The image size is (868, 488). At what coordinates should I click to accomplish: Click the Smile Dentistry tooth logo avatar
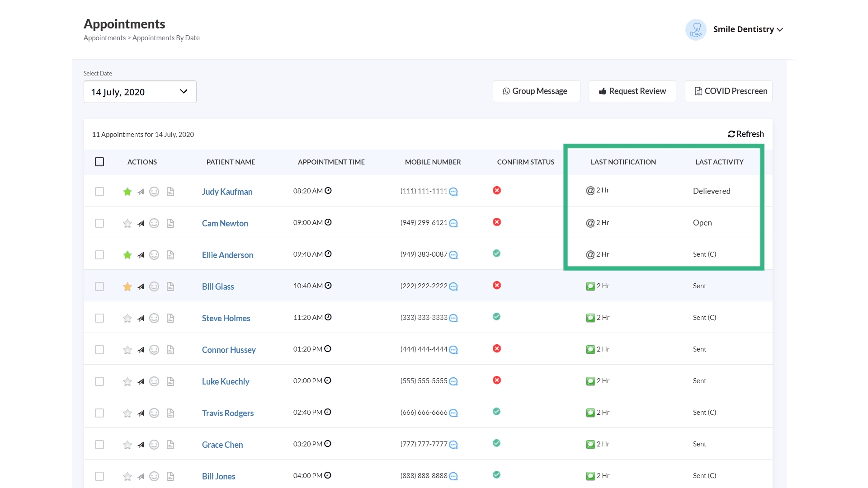(x=696, y=29)
